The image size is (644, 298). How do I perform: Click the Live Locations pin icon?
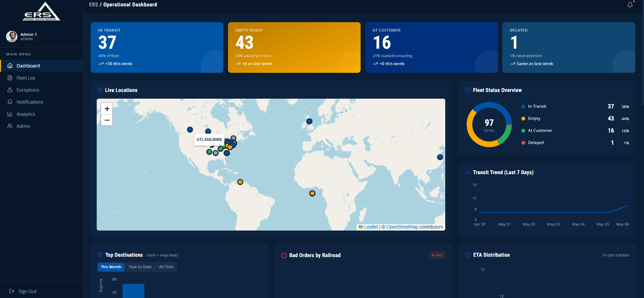coord(100,90)
